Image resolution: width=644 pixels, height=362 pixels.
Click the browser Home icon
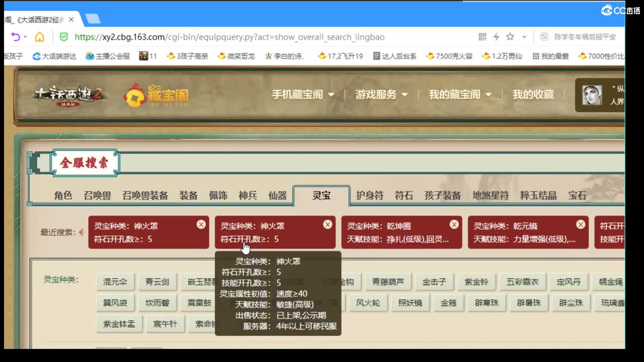point(40,37)
